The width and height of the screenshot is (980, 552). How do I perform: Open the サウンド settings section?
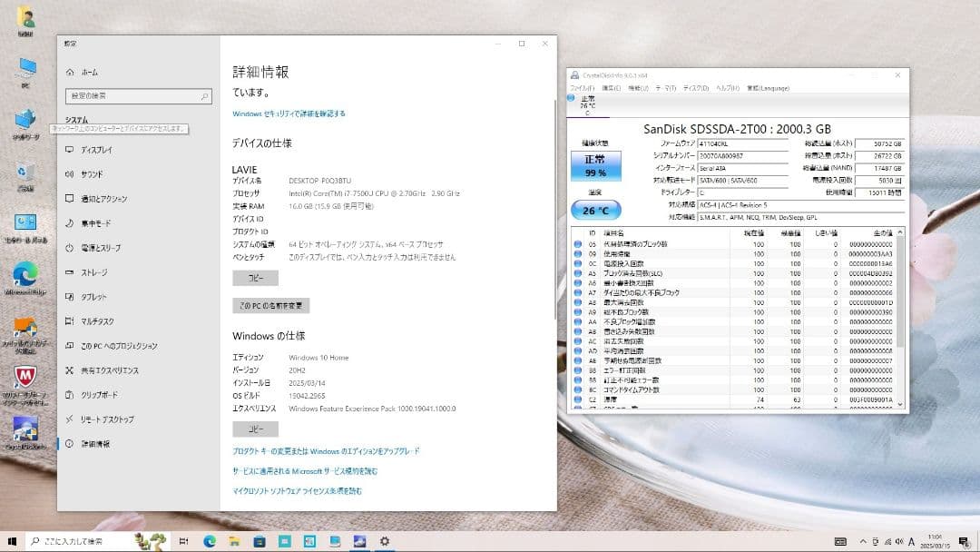(97, 174)
